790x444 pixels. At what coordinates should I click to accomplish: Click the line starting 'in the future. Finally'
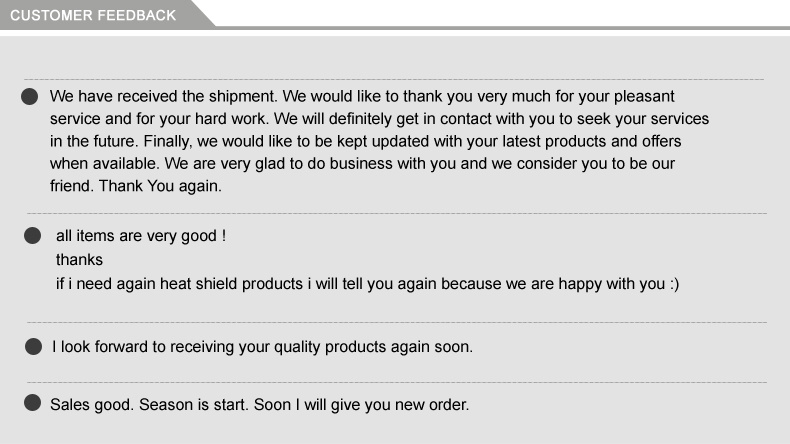point(365,141)
